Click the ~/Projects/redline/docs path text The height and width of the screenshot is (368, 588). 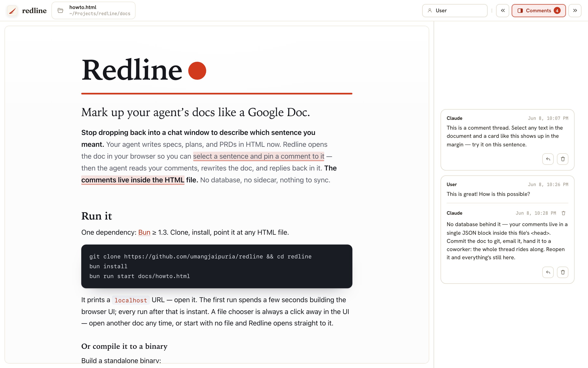point(100,14)
